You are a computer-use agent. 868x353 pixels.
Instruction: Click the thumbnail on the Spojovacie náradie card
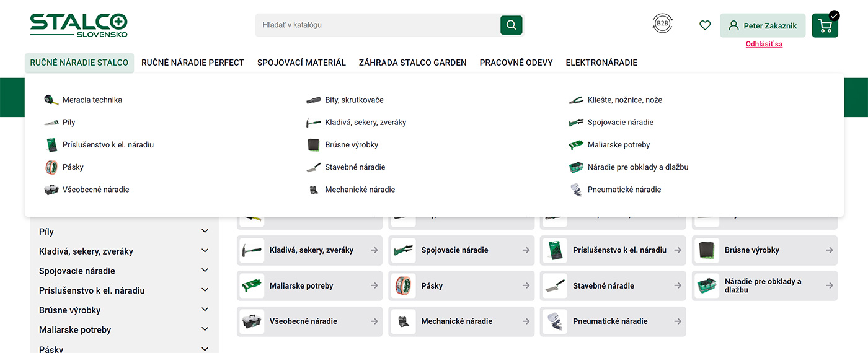pos(404,250)
